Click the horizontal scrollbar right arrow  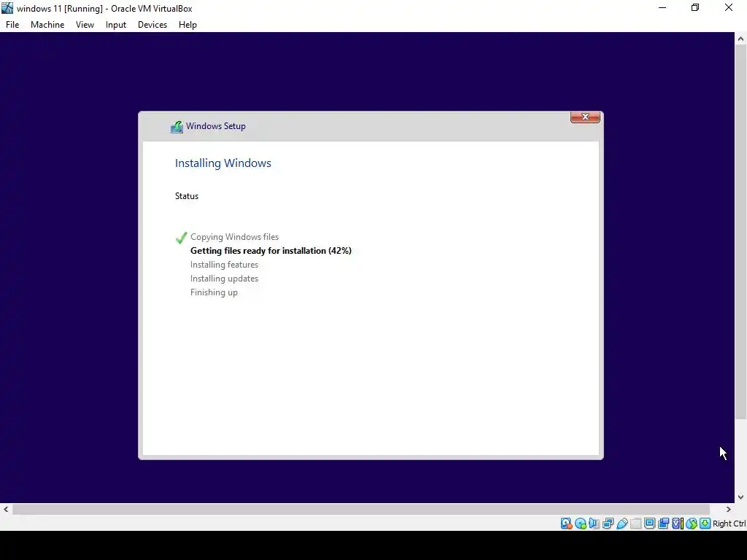[729, 510]
